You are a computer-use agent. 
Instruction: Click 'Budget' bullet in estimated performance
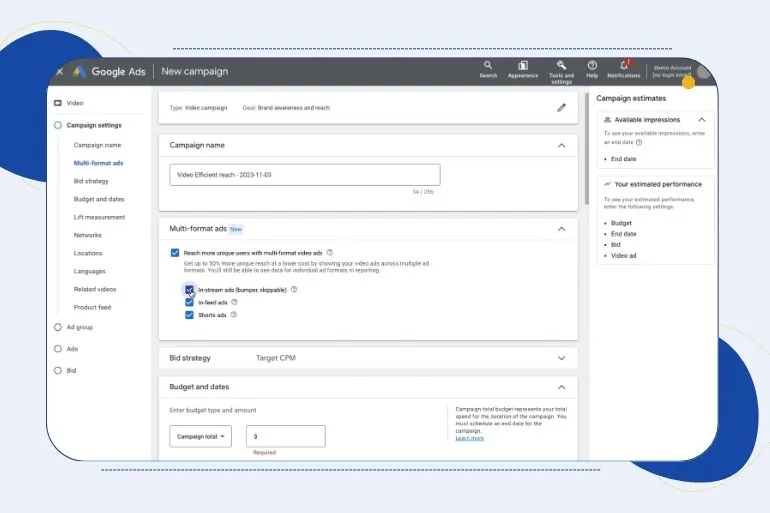click(621, 223)
